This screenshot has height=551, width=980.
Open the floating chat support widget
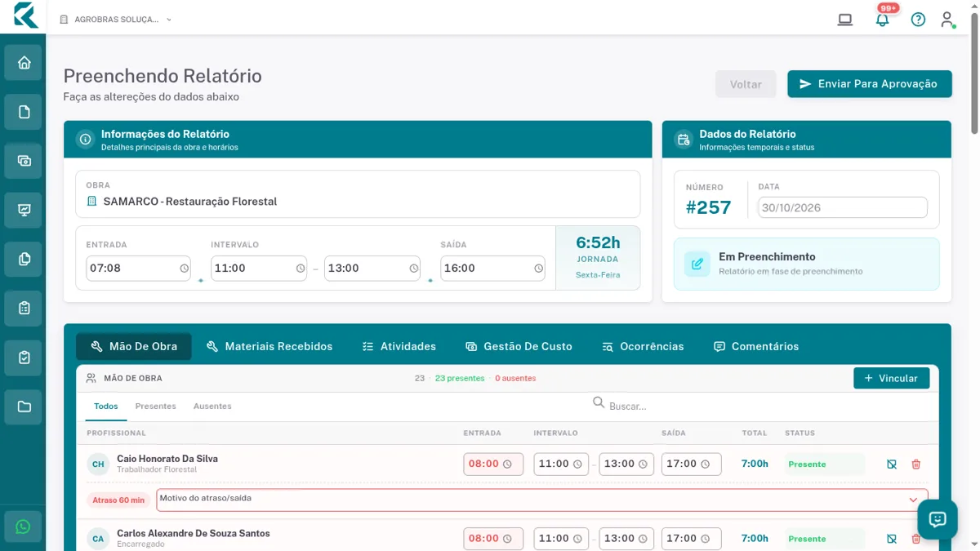coord(938,519)
